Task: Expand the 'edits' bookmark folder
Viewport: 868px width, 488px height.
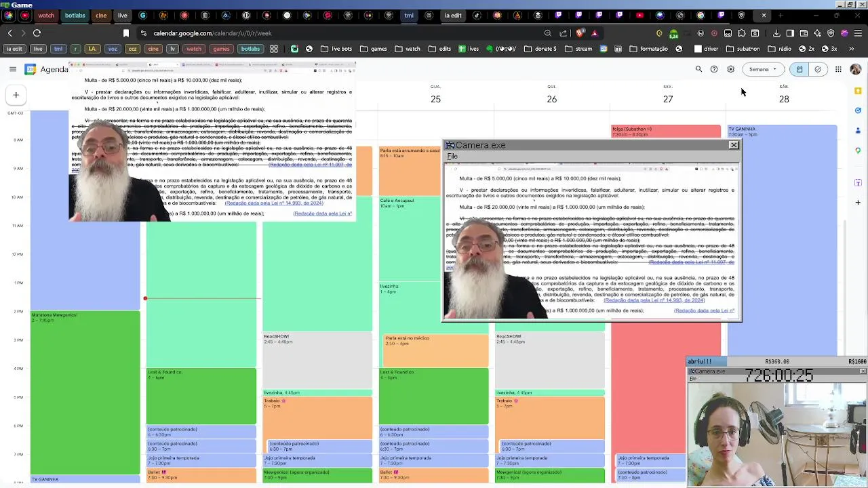Action: point(440,49)
